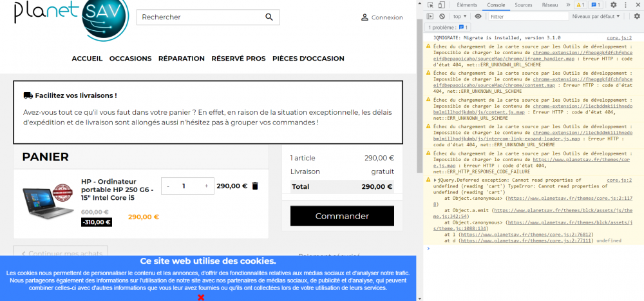Open core.js:2 link beside jQuery exception
This screenshot has height=301, width=644.
pyautogui.click(x=620, y=180)
